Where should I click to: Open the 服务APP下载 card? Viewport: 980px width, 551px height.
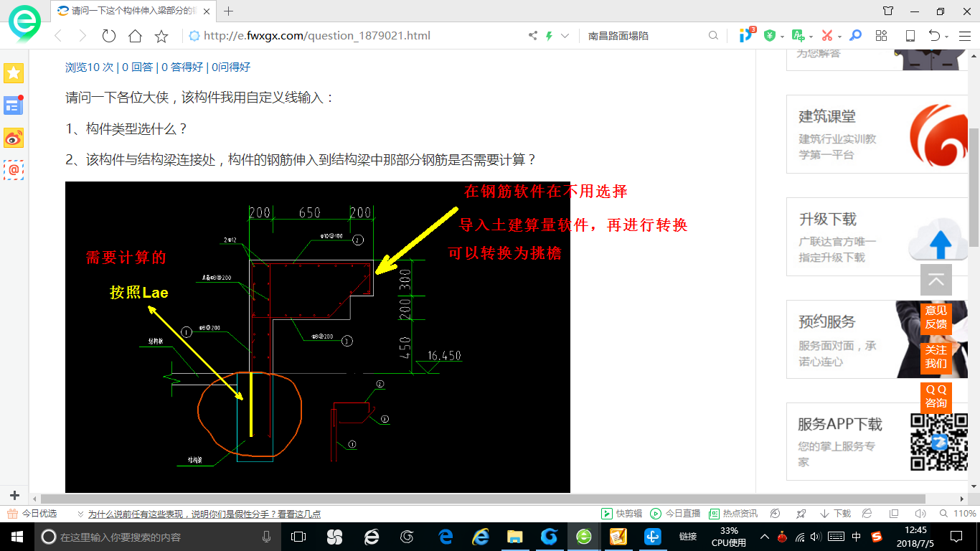coord(878,441)
